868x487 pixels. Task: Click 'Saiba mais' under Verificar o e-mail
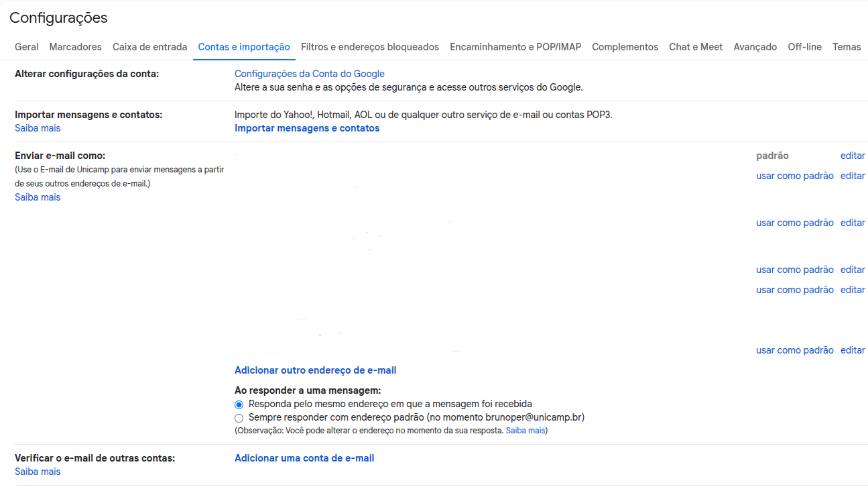pos(38,472)
